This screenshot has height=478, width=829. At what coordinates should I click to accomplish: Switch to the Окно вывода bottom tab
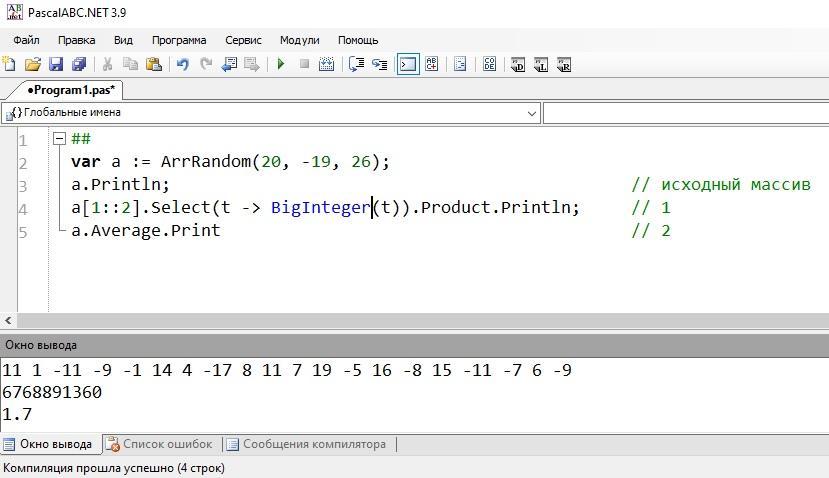coord(50,444)
